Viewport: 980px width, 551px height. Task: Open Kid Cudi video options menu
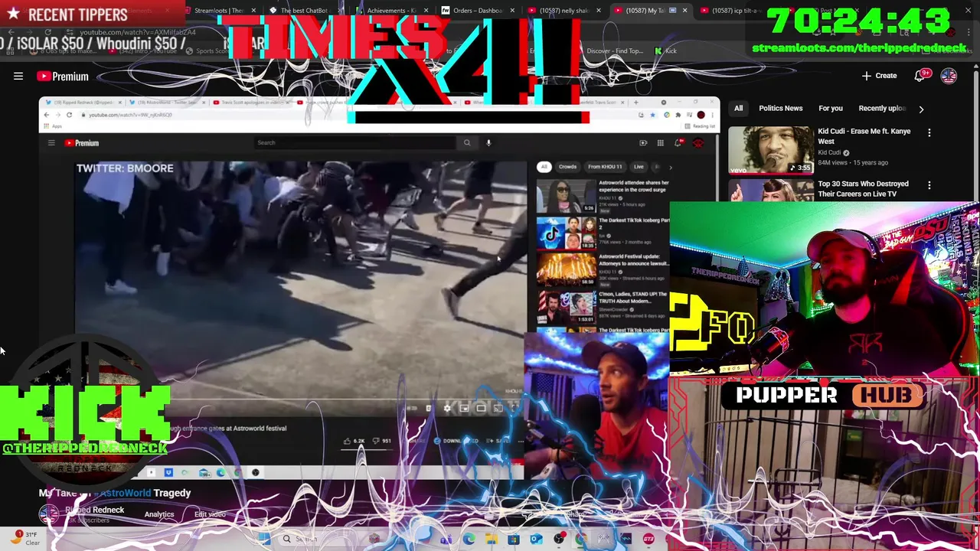[x=929, y=133]
